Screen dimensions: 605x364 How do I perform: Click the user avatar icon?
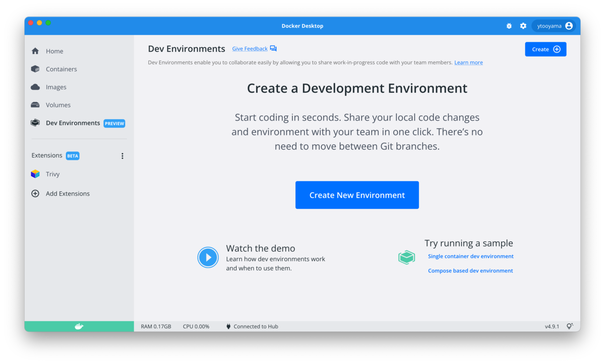pos(569,26)
